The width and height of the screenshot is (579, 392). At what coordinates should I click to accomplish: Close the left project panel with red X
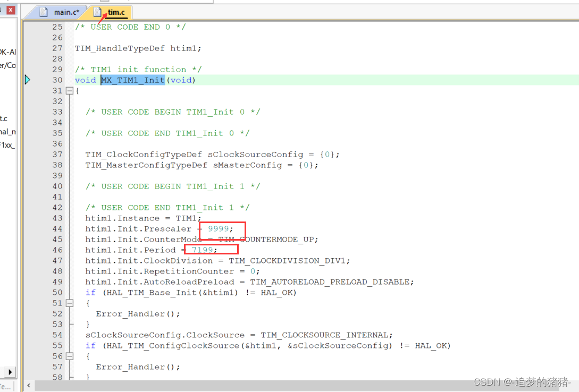(x=11, y=10)
